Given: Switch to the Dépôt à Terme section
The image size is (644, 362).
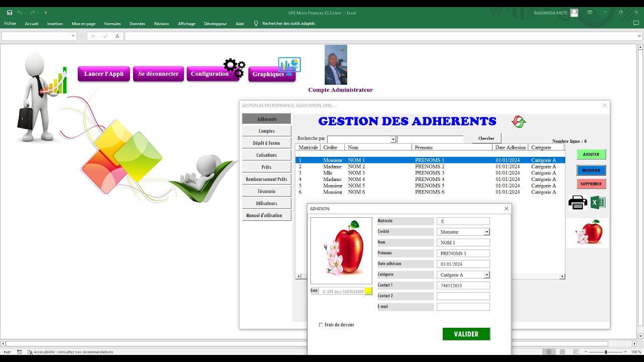Looking at the screenshot, I should (267, 143).
